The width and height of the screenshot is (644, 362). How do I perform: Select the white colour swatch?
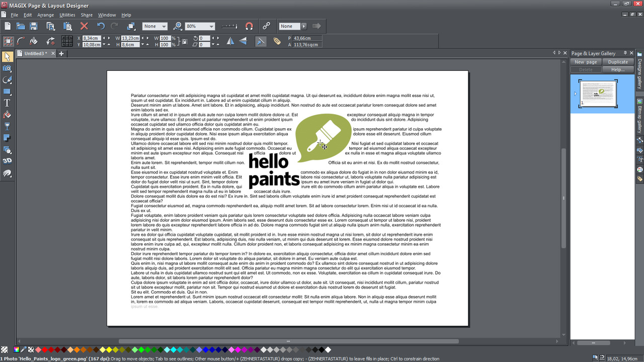pyautogui.click(x=328, y=349)
